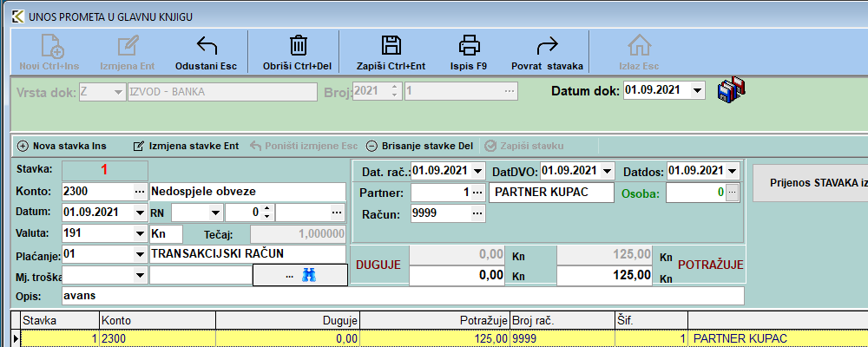The width and height of the screenshot is (868, 347).
Task: Click the Duguje amount field 0,00
Action: point(457,275)
